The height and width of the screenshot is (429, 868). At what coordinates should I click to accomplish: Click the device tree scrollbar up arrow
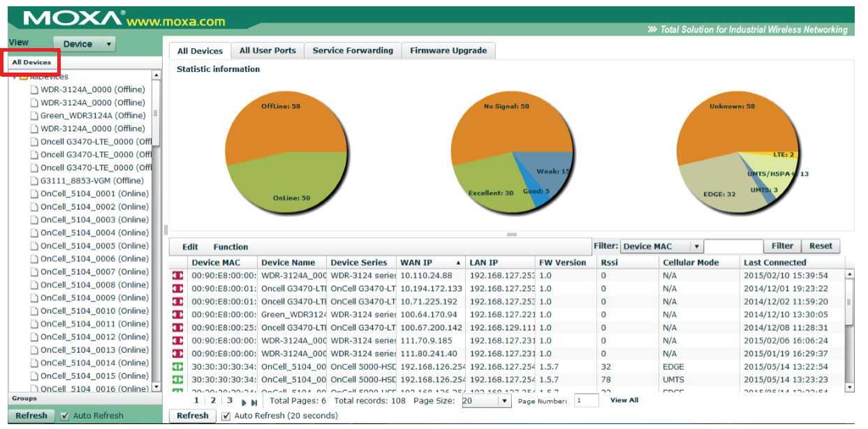[x=156, y=75]
